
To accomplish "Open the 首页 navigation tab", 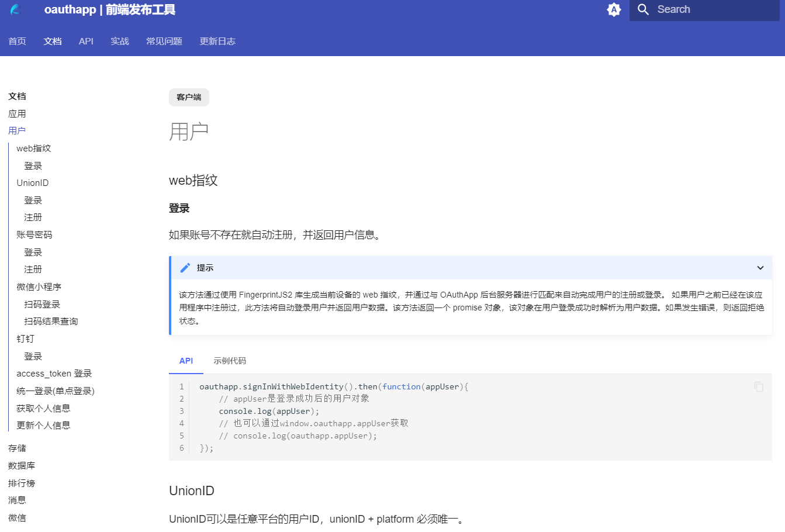I will coord(17,41).
